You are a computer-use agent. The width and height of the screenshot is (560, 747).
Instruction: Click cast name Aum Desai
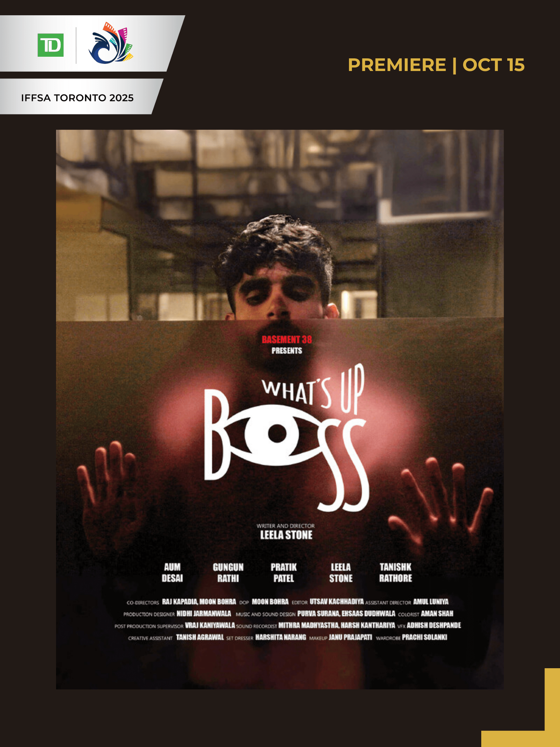pyautogui.click(x=172, y=572)
